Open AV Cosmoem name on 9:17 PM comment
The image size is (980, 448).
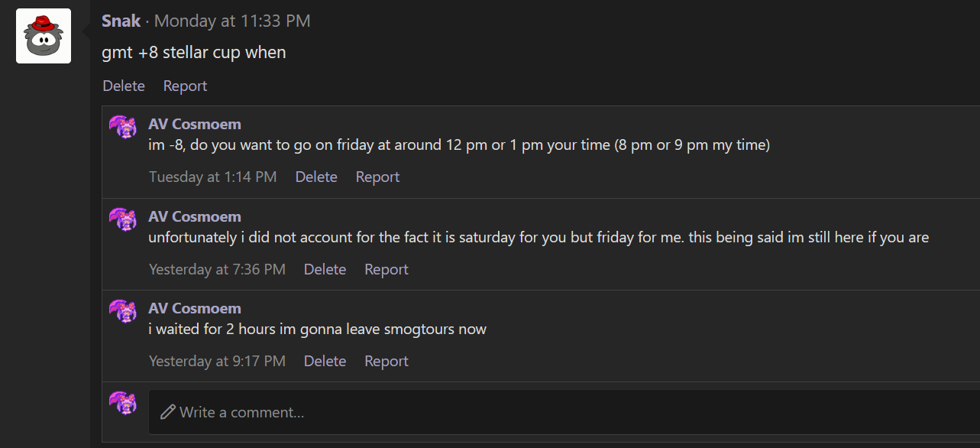coord(195,308)
